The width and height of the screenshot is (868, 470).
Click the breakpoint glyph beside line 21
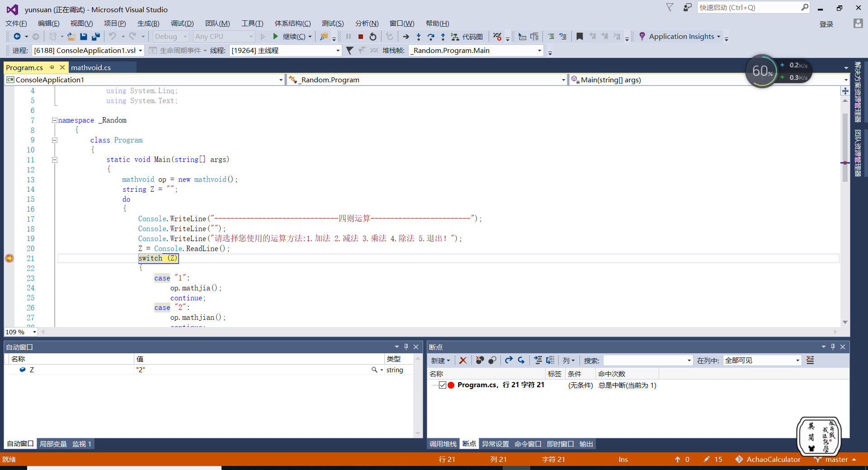tap(9, 258)
